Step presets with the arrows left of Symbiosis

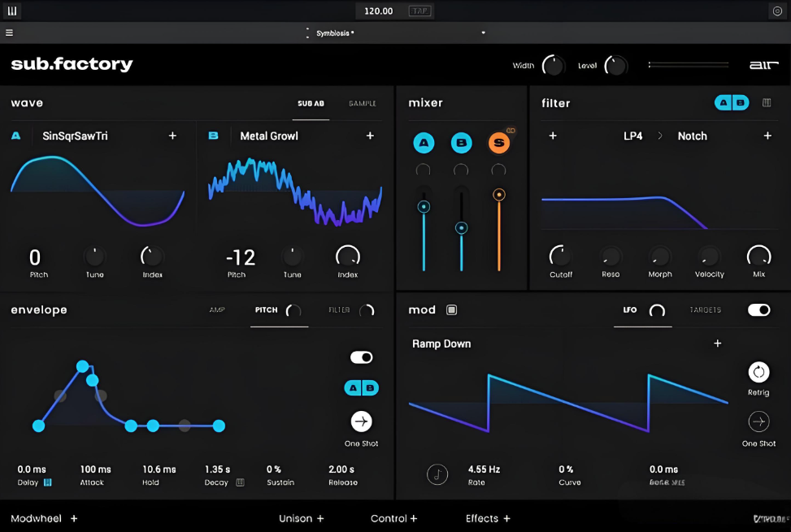click(307, 33)
